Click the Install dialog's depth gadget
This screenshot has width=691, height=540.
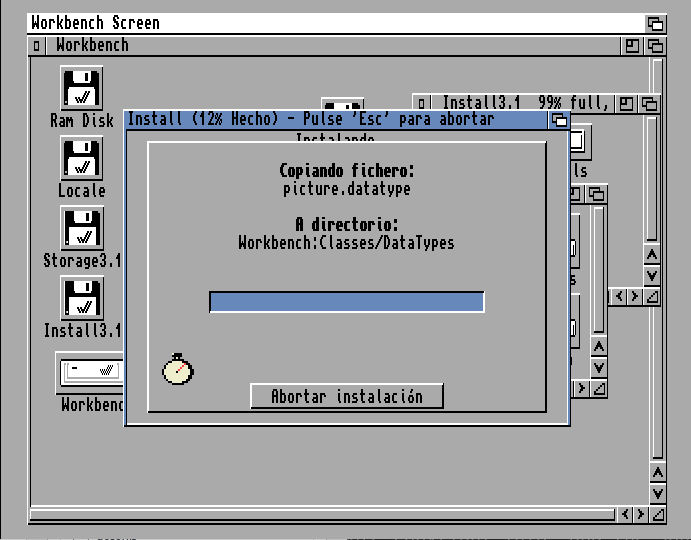pos(559,120)
